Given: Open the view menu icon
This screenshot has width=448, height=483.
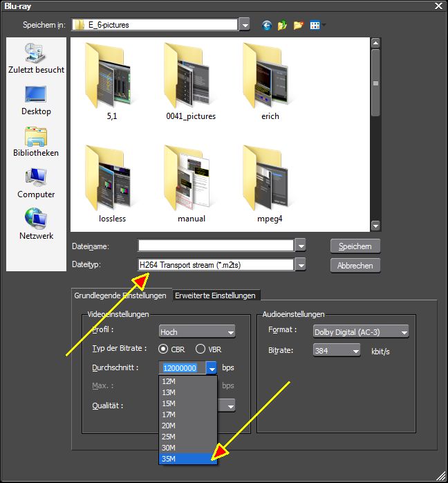Looking at the screenshot, I should tap(317, 26).
